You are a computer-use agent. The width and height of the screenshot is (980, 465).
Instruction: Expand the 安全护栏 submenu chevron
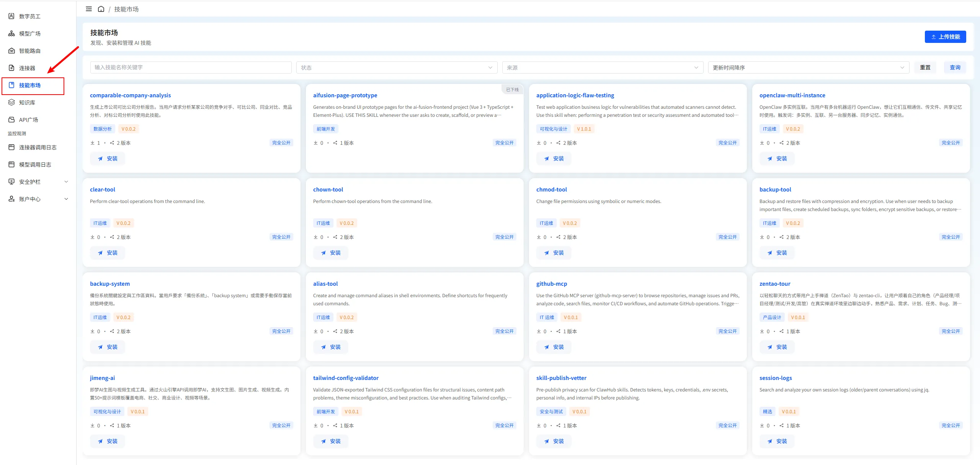click(66, 182)
